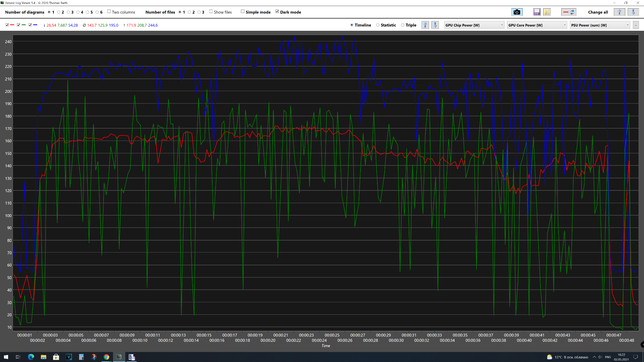
Task: Click the yellow open folder icon
Action: coord(546,12)
